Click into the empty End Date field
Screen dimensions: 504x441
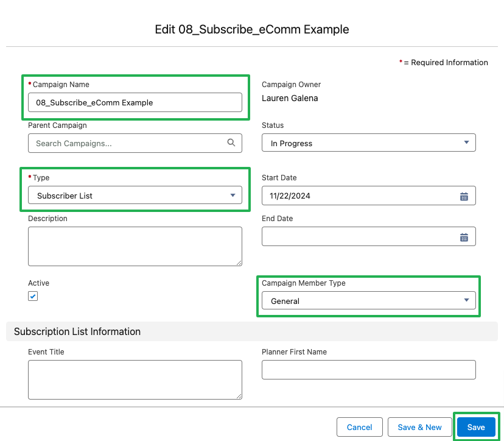(x=369, y=236)
